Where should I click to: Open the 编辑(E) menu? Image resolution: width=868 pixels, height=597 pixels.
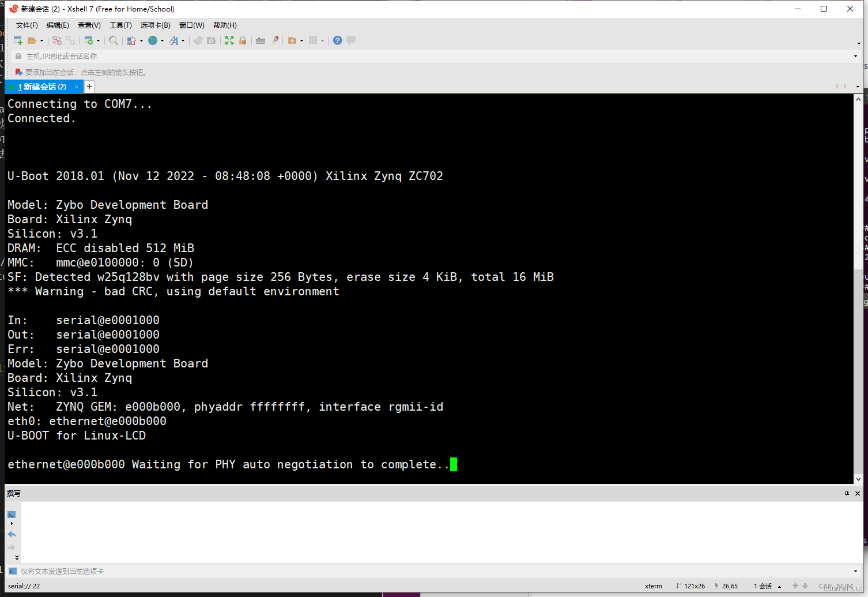(58, 25)
